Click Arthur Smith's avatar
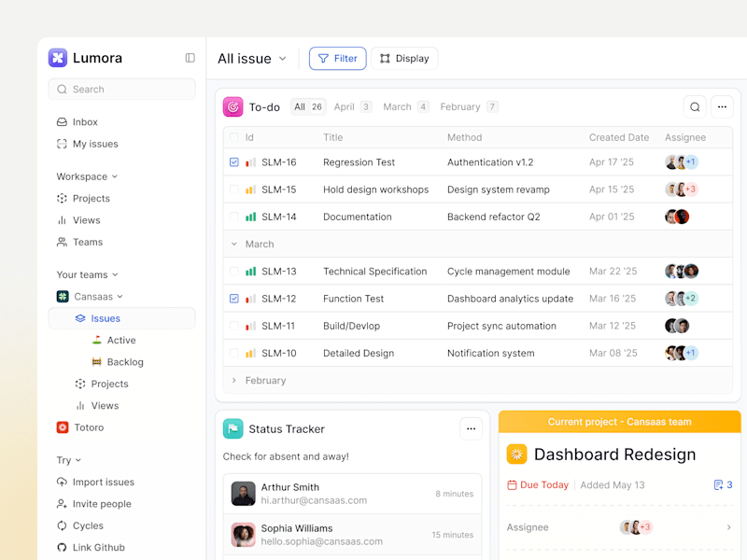747x560 pixels. [x=244, y=494]
